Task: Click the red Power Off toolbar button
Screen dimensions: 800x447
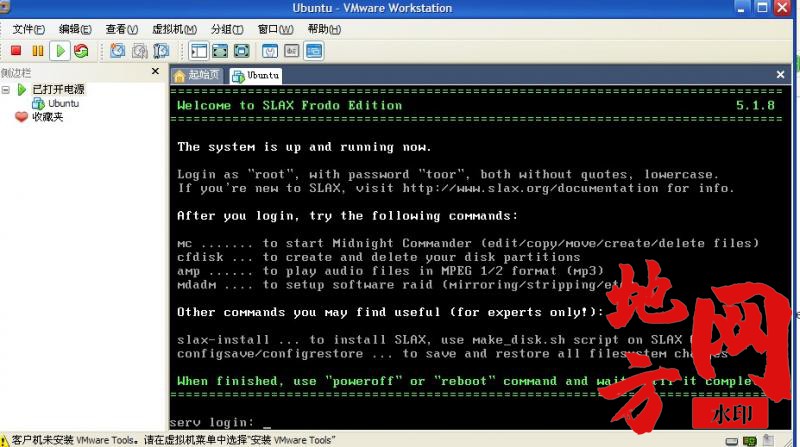Action: tap(16, 51)
